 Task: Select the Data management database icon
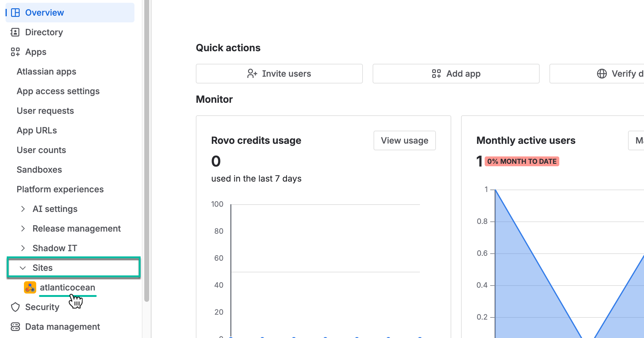tap(15, 326)
